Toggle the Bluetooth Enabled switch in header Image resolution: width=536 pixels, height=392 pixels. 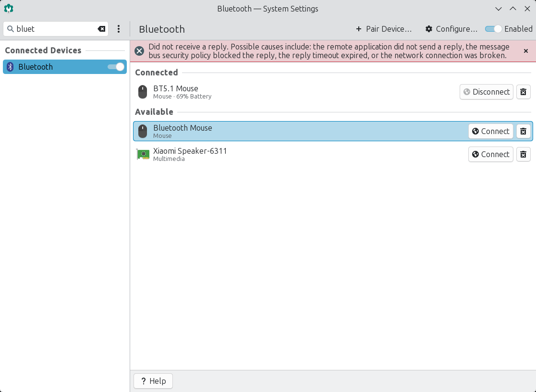click(493, 29)
